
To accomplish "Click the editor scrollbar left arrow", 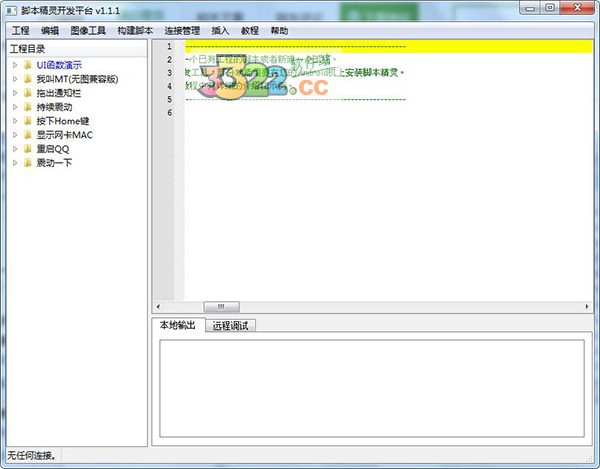I will pyautogui.click(x=158, y=306).
